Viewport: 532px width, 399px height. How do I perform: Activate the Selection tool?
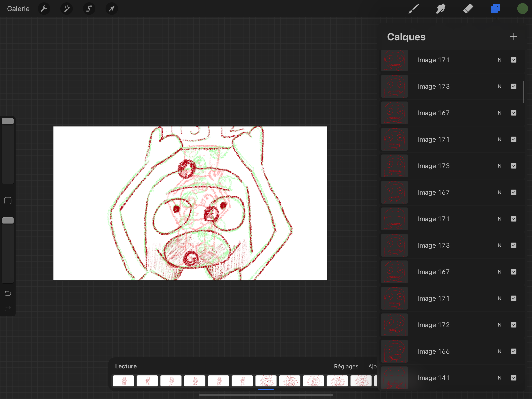89,9
